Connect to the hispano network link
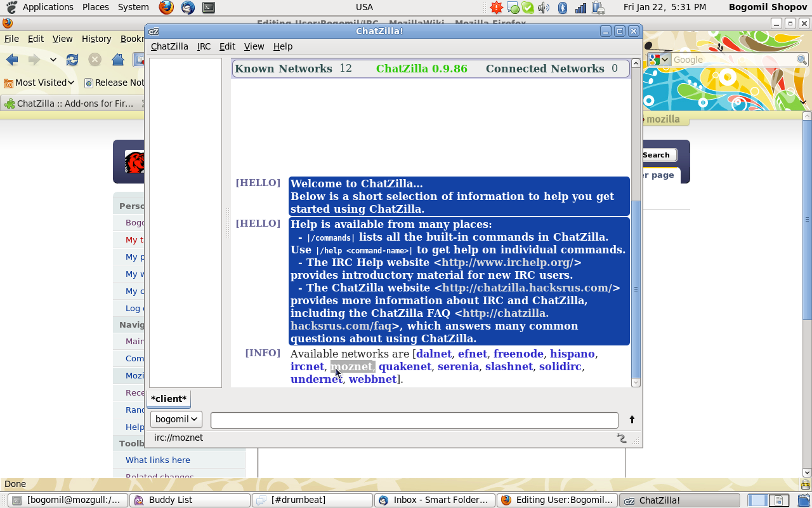The image size is (812, 508). [572, 354]
